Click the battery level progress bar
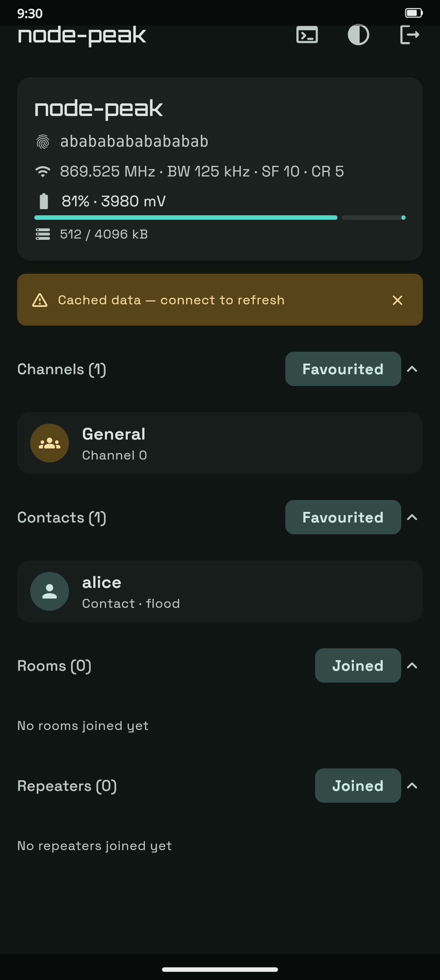 [220, 218]
